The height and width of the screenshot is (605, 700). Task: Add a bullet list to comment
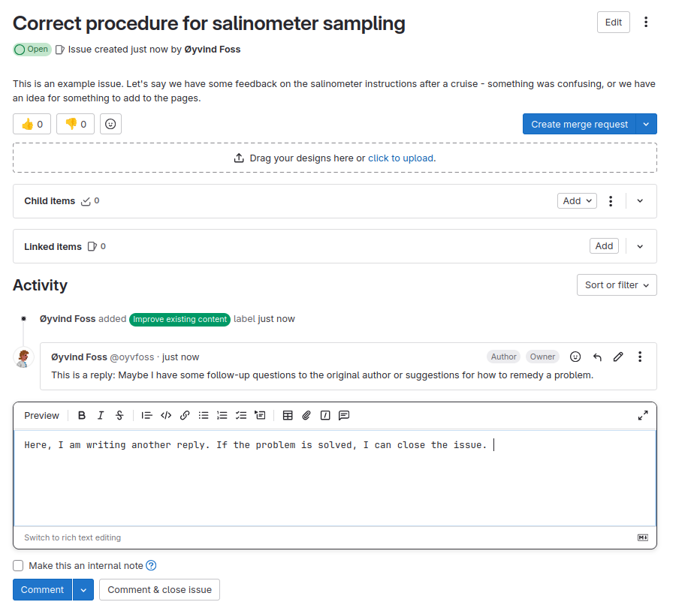[x=204, y=415]
